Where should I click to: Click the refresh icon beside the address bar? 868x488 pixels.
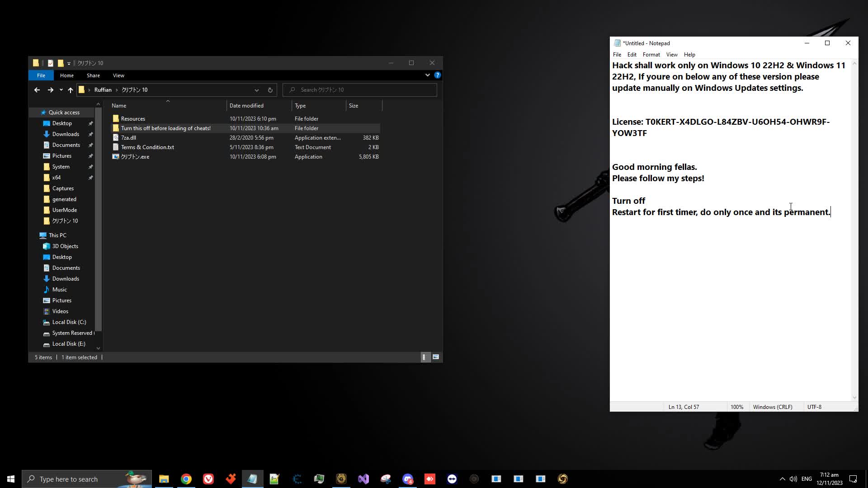270,90
